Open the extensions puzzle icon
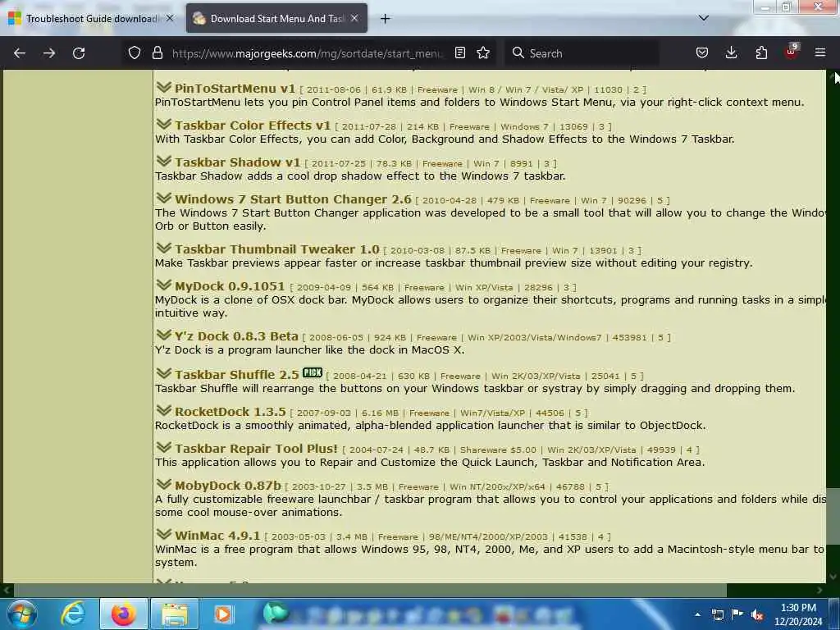Viewport: 840px width, 630px height. (x=761, y=52)
